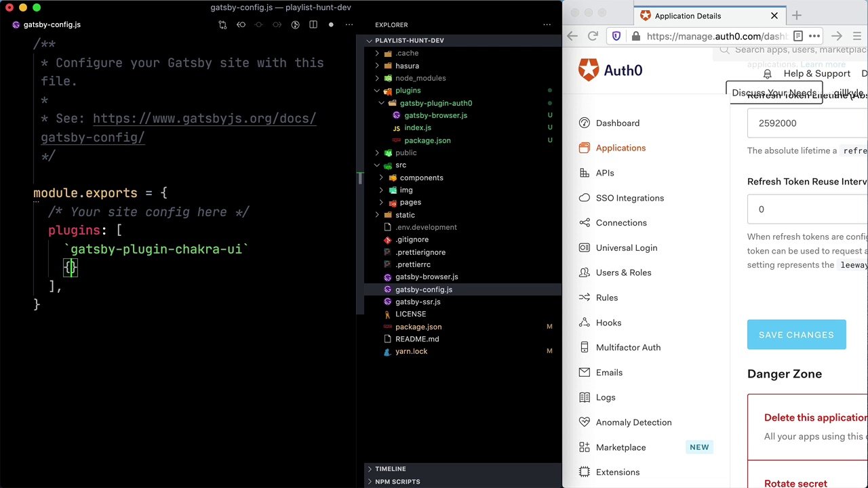
Task: Open Help & Support in Auth0
Action: (816, 73)
